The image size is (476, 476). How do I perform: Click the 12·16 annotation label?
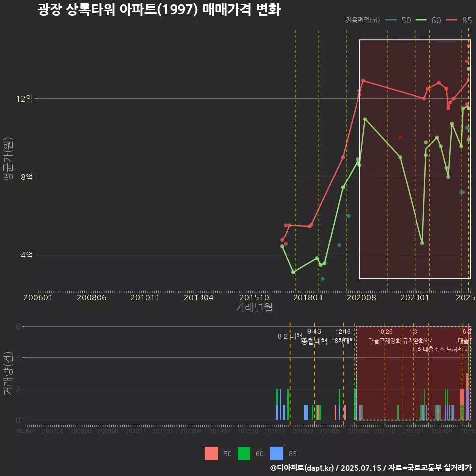click(343, 332)
